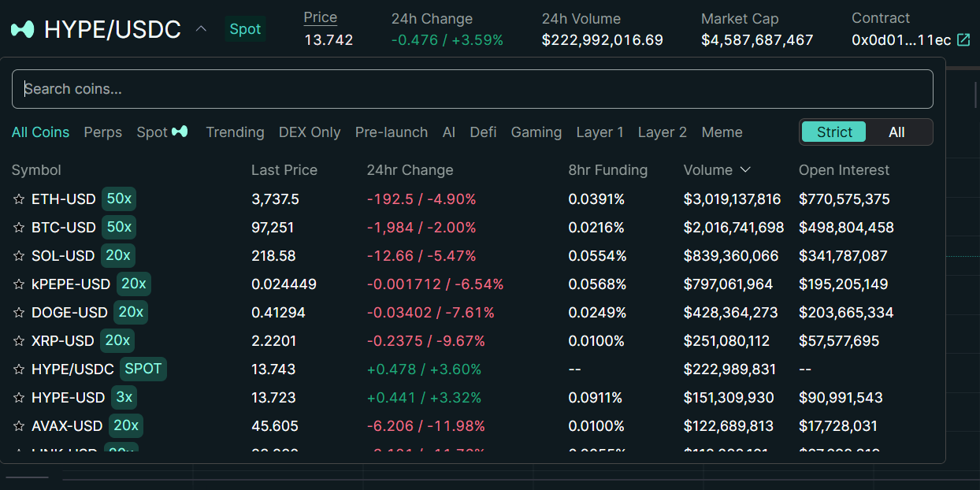Change sorting with the Volume column chevron

click(745, 169)
